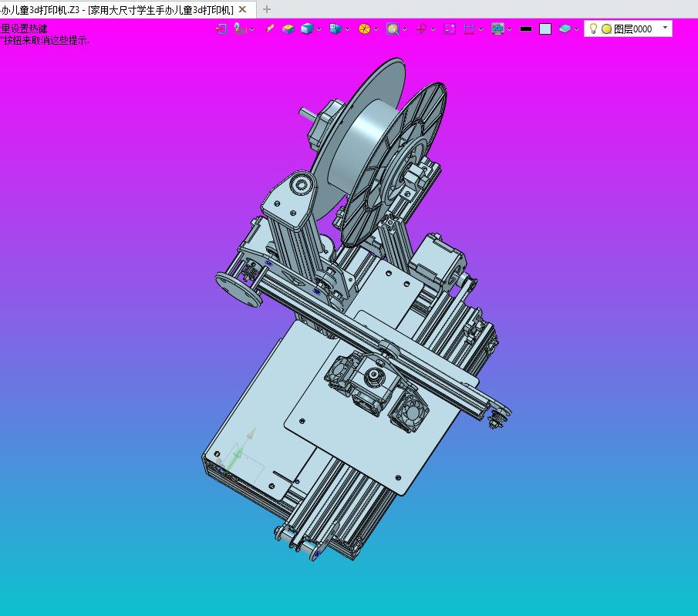
Task: Click the coordinate frame display icon
Action: coord(240,29)
